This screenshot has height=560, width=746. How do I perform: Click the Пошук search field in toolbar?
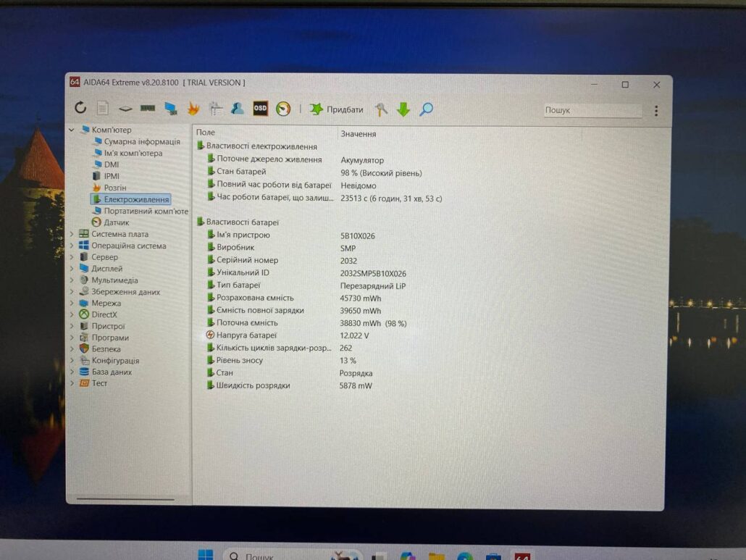click(592, 111)
